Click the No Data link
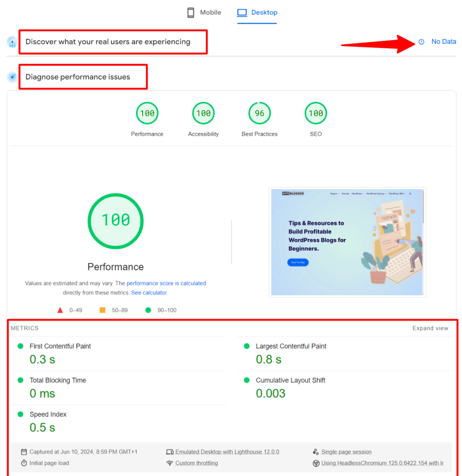 click(443, 42)
